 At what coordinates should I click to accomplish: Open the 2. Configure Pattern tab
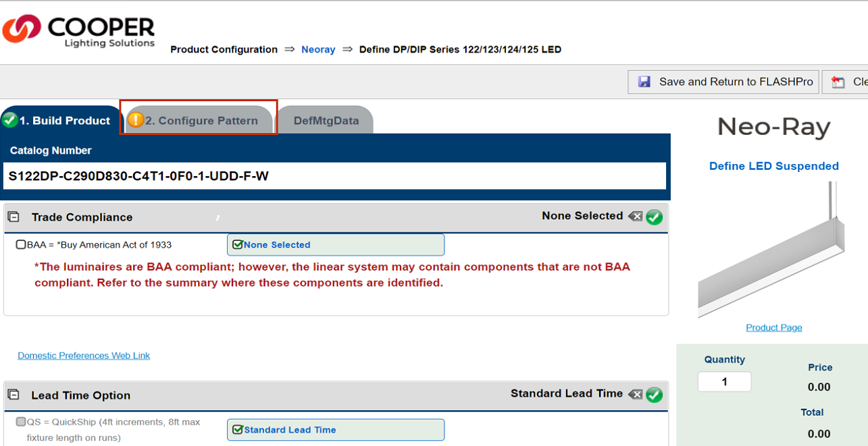click(x=199, y=120)
